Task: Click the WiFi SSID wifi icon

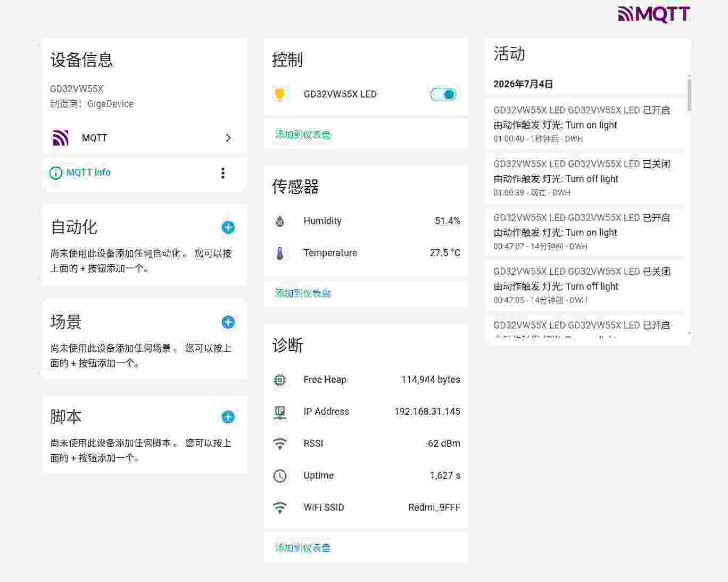Action: [280, 507]
